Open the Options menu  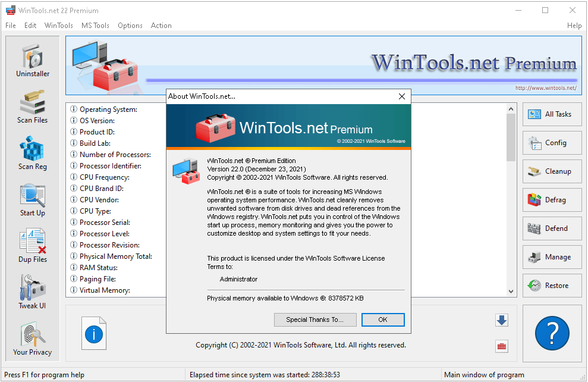(x=130, y=26)
